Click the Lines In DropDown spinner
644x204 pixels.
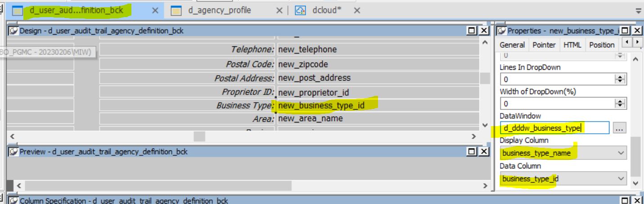pyautogui.click(x=619, y=79)
